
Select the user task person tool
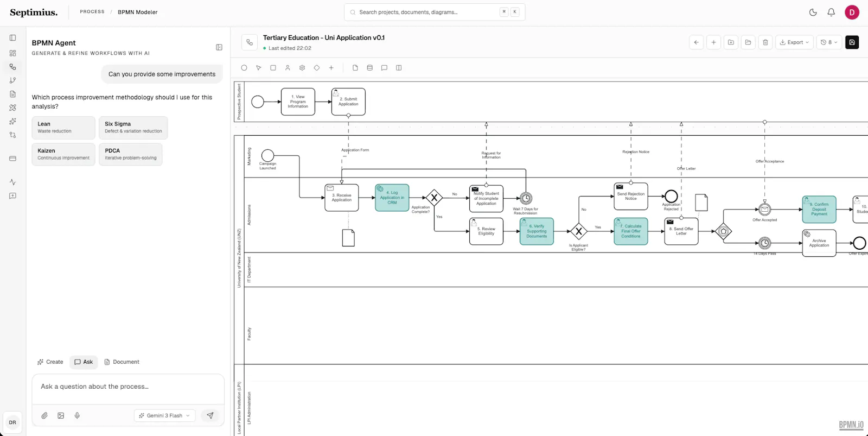[x=288, y=68]
